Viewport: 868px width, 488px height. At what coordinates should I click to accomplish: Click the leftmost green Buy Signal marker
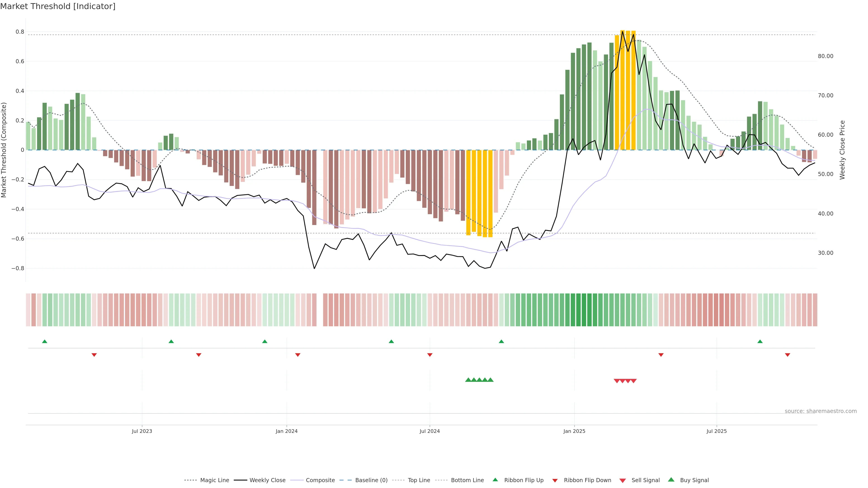[x=468, y=380]
